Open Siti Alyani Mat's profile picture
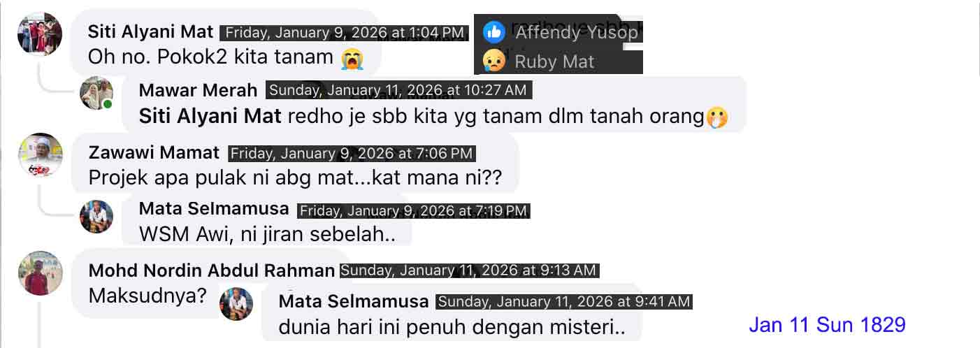The width and height of the screenshot is (980, 348). (40, 34)
